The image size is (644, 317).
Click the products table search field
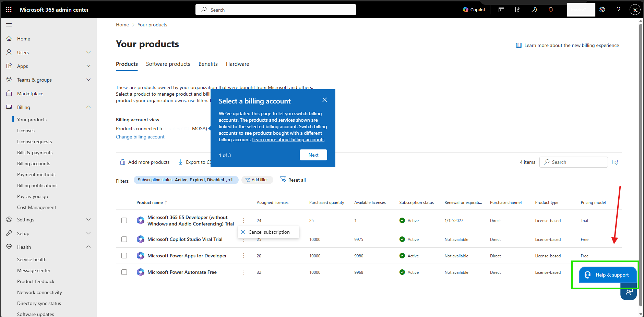(x=574, y=162)
